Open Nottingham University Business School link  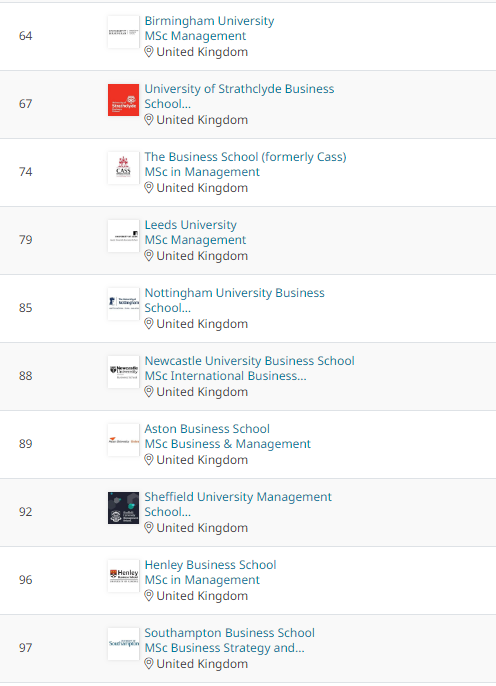coord(234,300)
